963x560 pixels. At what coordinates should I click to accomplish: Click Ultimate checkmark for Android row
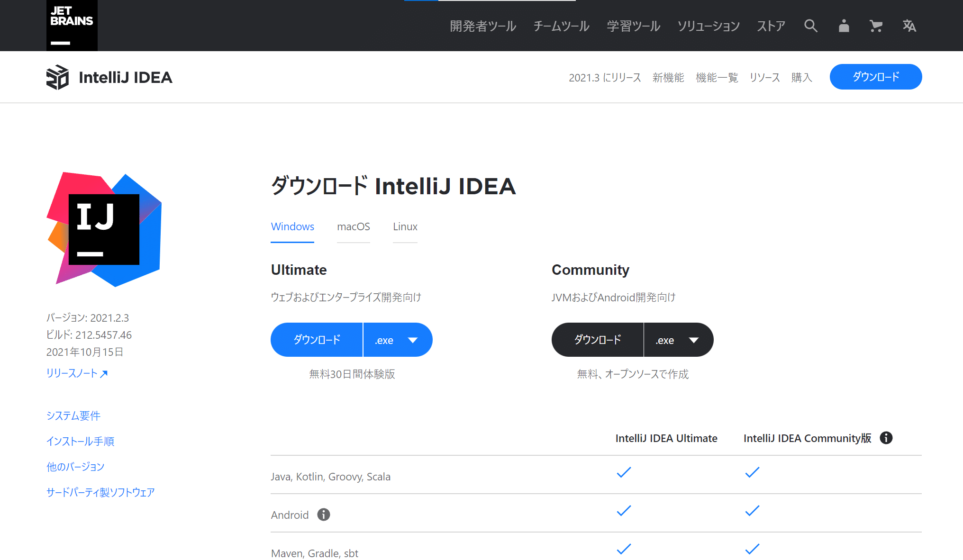pos(624,511)
